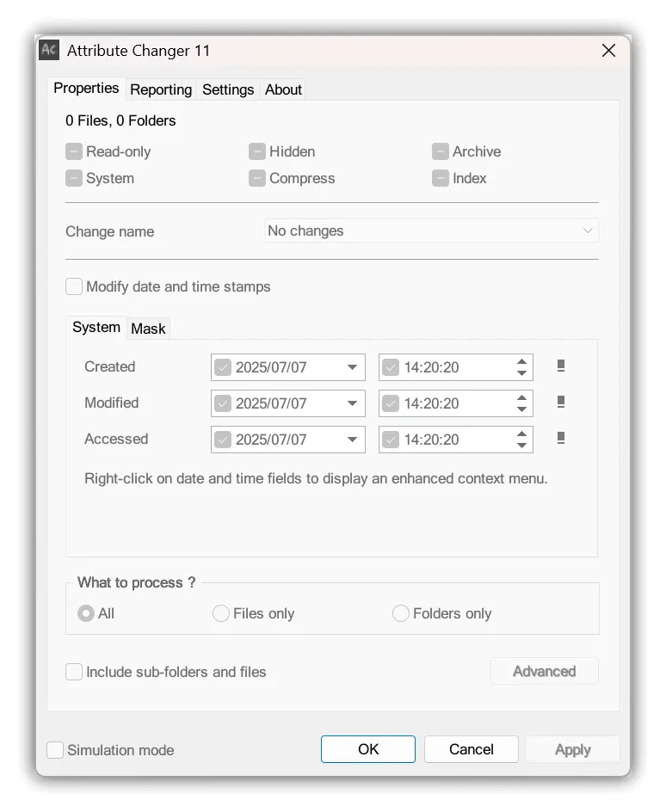666x812 pixels.
Task: Click the Attribute Changer app icon in title bar
Action: click(49, 50)
